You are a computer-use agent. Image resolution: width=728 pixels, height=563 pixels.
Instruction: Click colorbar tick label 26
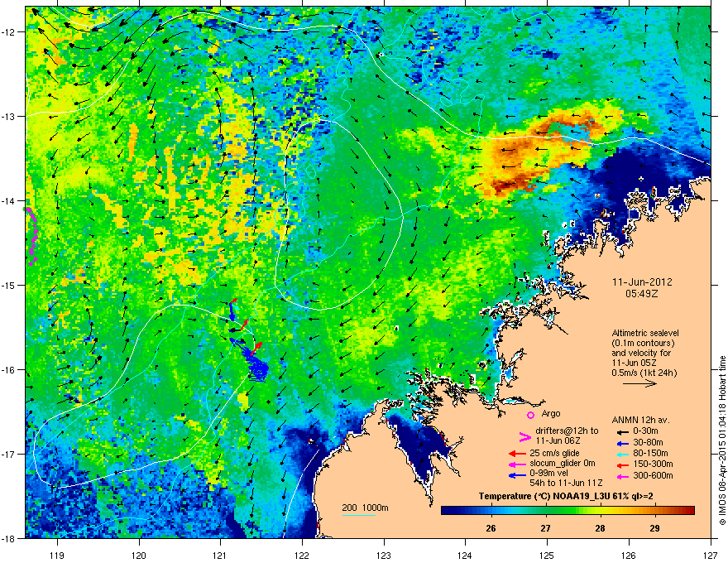(491, 528)
